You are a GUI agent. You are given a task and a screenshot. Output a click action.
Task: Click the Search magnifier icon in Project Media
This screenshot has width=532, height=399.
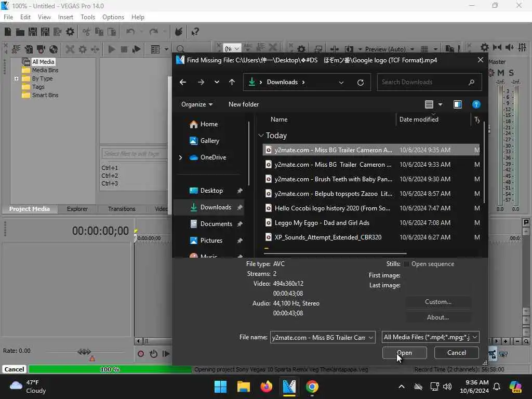click(180, 49)
